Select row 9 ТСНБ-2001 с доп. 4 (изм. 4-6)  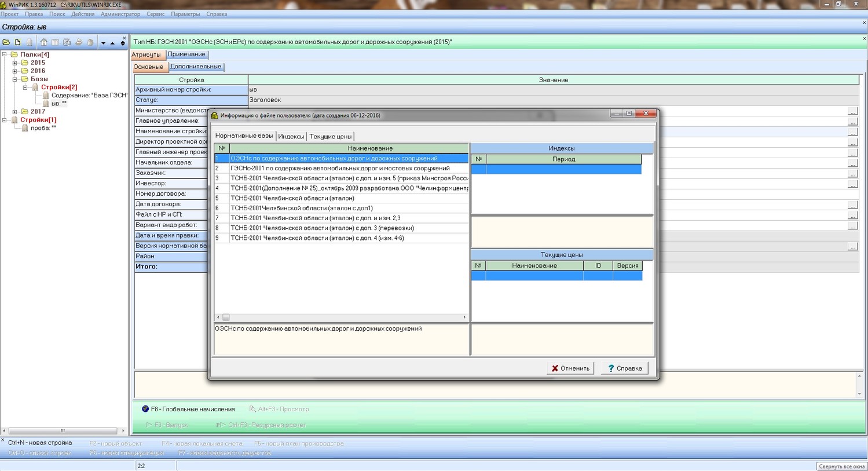341,238
